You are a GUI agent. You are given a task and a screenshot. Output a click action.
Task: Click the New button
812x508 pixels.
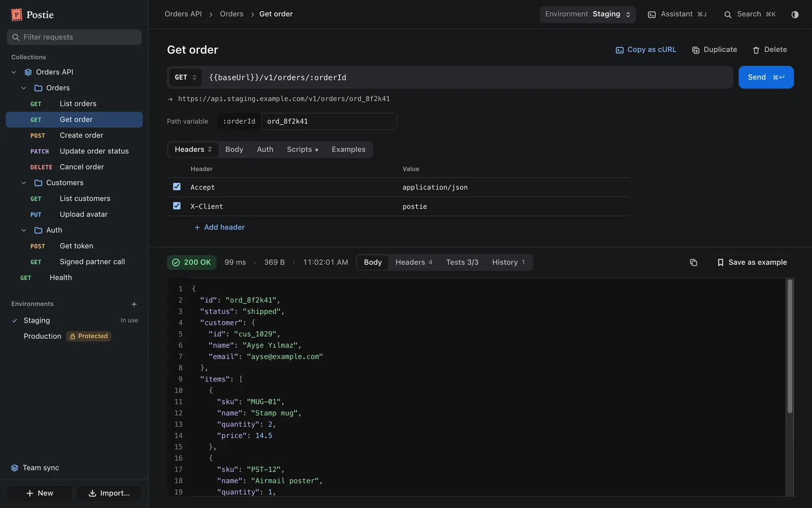40,493
